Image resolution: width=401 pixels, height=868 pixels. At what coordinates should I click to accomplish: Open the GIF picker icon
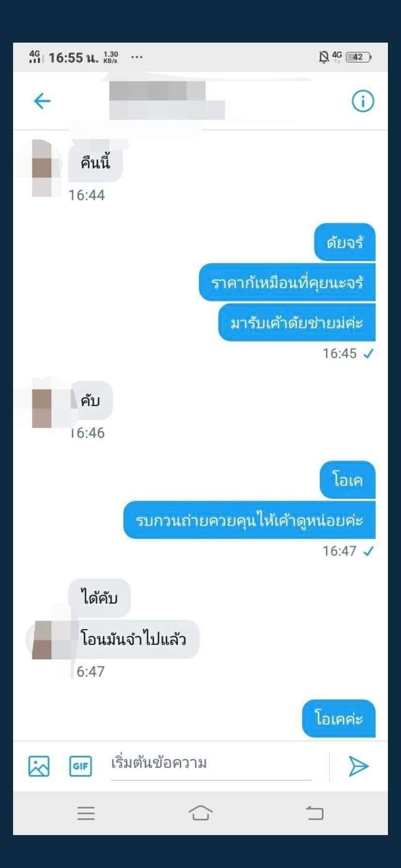(x=80, y=766)
